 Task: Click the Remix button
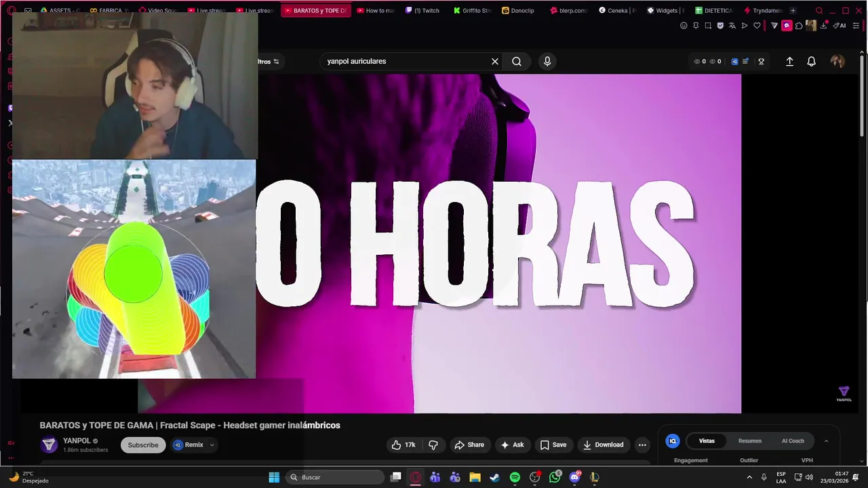(x=189, y=445)
